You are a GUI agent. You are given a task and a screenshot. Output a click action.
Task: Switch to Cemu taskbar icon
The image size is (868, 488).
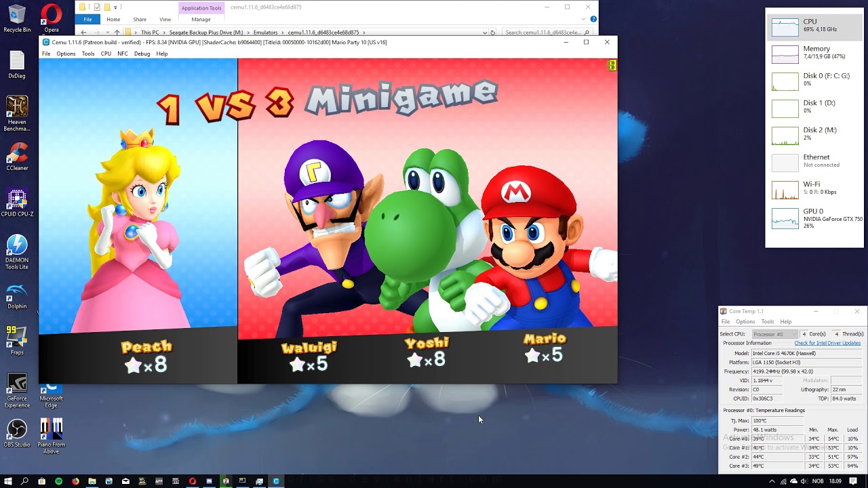(x=276, y=481)
